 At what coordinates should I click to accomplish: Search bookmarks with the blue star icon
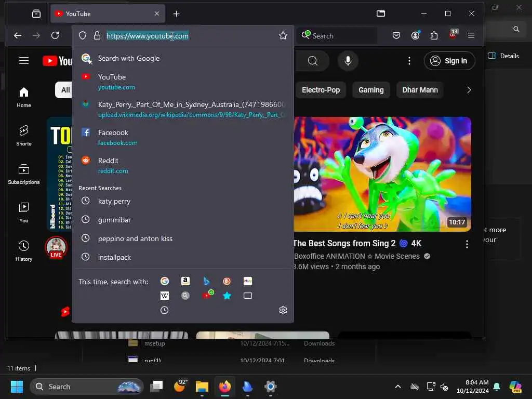click(x=227, y=296)
